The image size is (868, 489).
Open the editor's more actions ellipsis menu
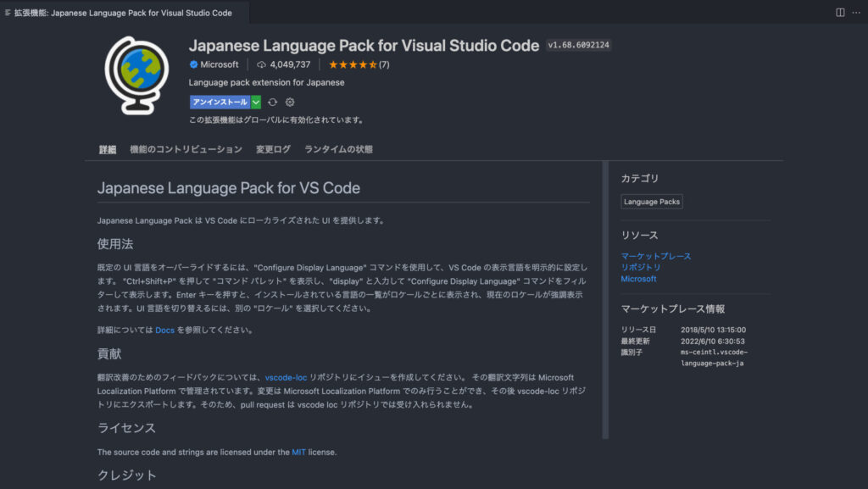pos(855,13)
